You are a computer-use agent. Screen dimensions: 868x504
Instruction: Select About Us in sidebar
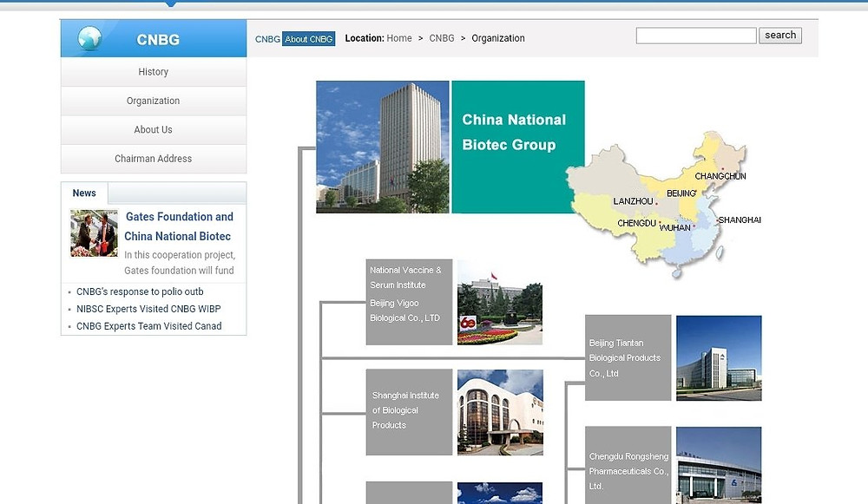click(x=154, y=129)
